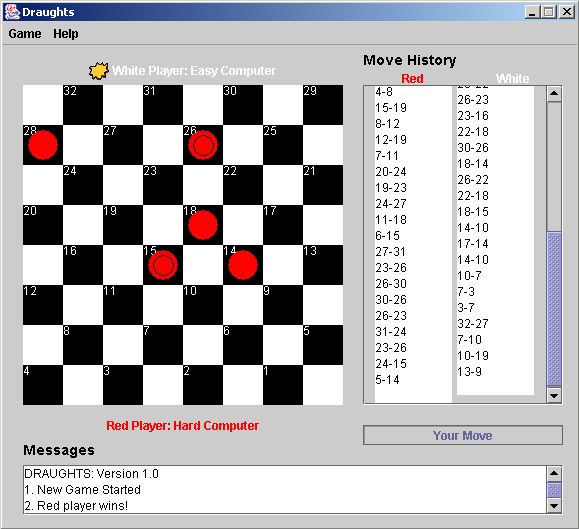Select the red piece on square 28
Viewport: 579px width, 529px height.
coord(43,145)
